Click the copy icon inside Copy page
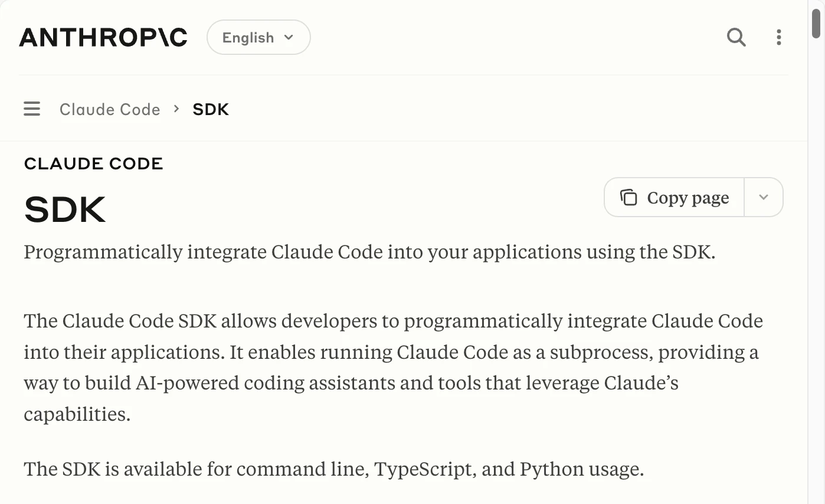 click(628, 197)
